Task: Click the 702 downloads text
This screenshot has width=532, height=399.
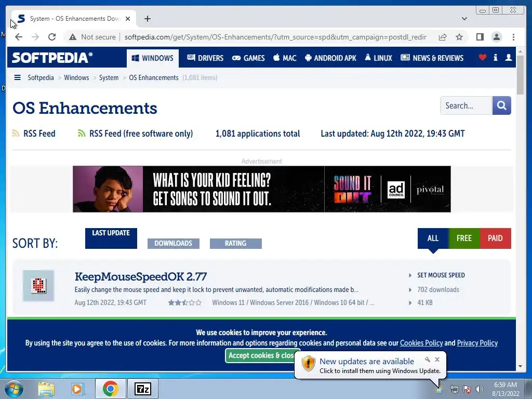Action: coord(438,290)
